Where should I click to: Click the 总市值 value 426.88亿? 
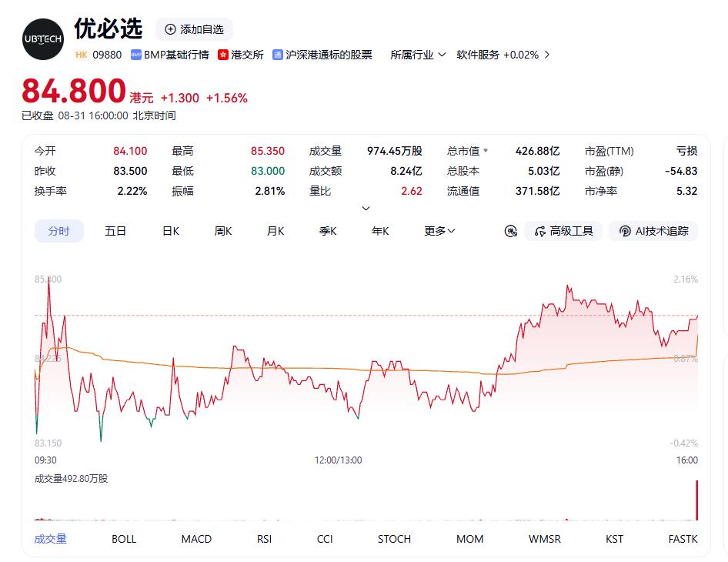pos(537,151)
